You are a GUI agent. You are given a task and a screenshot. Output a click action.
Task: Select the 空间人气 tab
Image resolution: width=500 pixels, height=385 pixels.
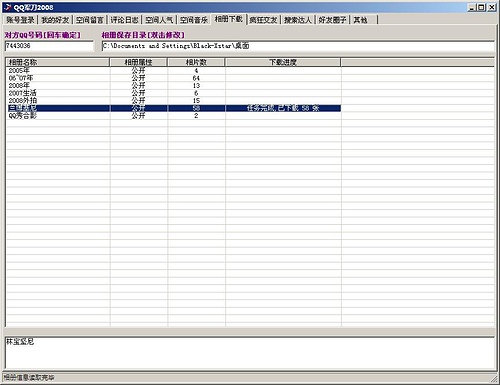(x=159, y=20)
